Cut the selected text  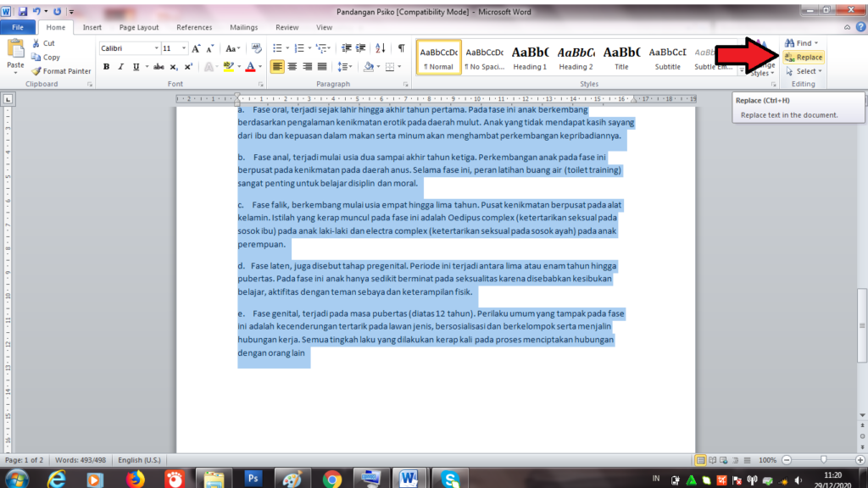coord(43,43)
